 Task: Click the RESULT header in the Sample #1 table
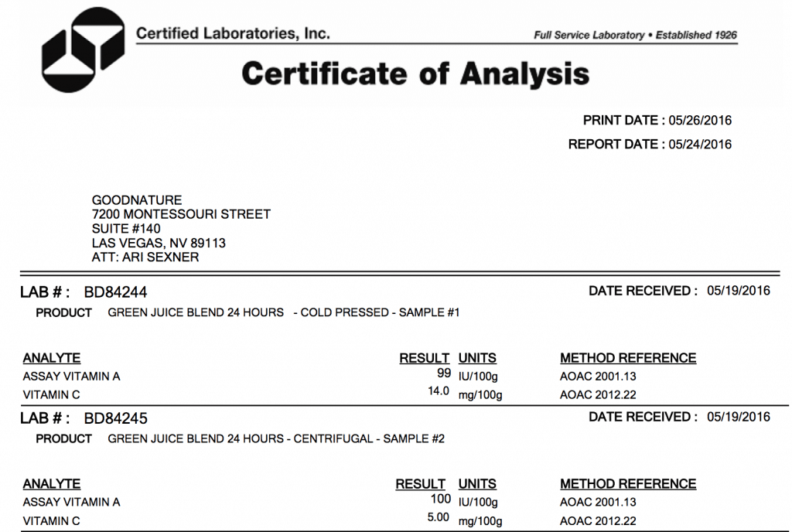point(425,358)
